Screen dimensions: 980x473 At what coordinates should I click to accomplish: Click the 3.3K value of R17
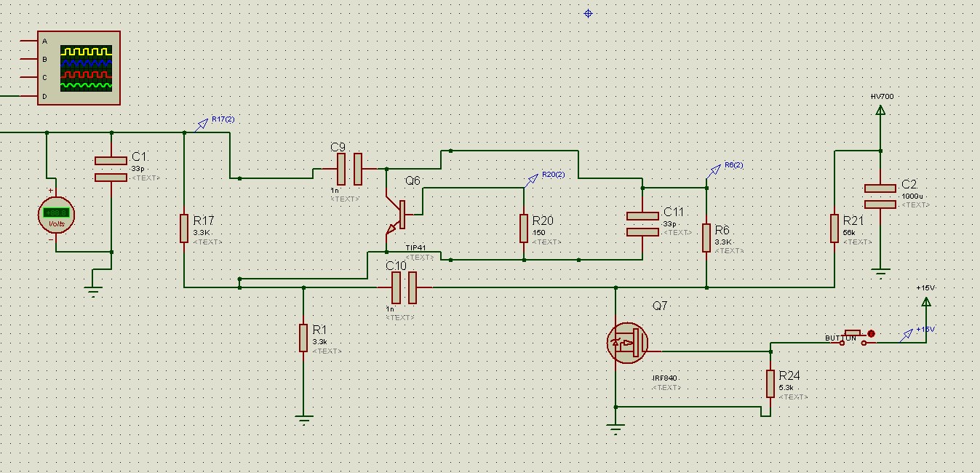tap(200, 233)
